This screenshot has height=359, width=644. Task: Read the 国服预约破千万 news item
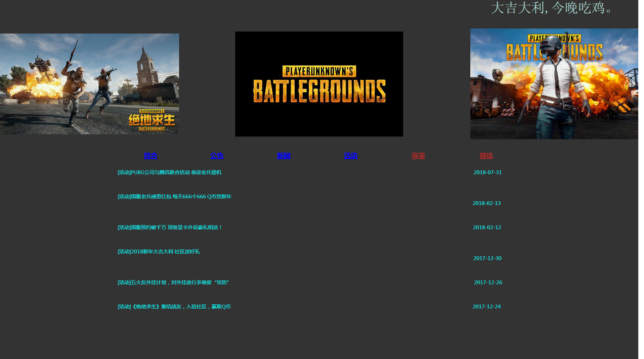click(170, 227)
